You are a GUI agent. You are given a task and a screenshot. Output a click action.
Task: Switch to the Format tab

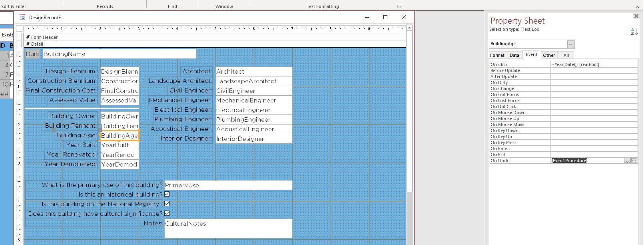pos(497,55)
